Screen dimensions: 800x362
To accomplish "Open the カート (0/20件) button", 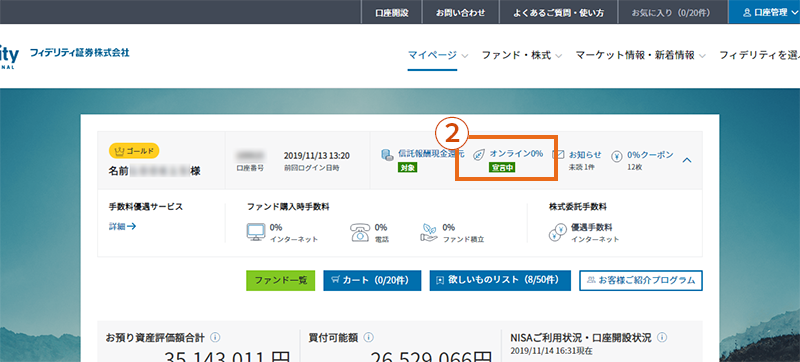I will [x=372, y=280].
